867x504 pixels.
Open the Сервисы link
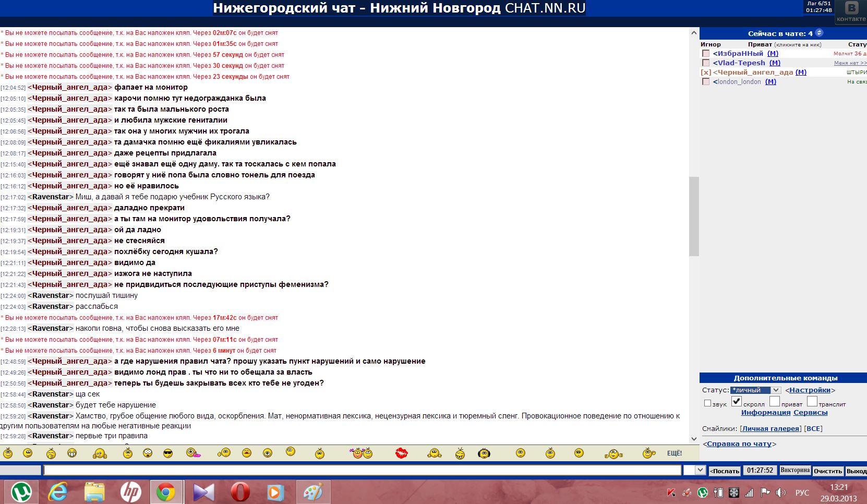(x=811, y=413)
